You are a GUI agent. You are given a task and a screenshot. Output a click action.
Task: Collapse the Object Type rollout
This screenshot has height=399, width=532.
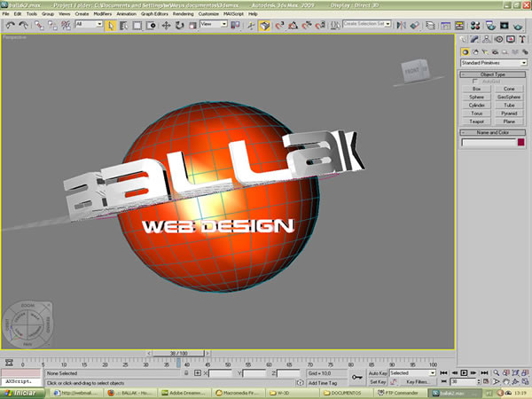[494, 74]
